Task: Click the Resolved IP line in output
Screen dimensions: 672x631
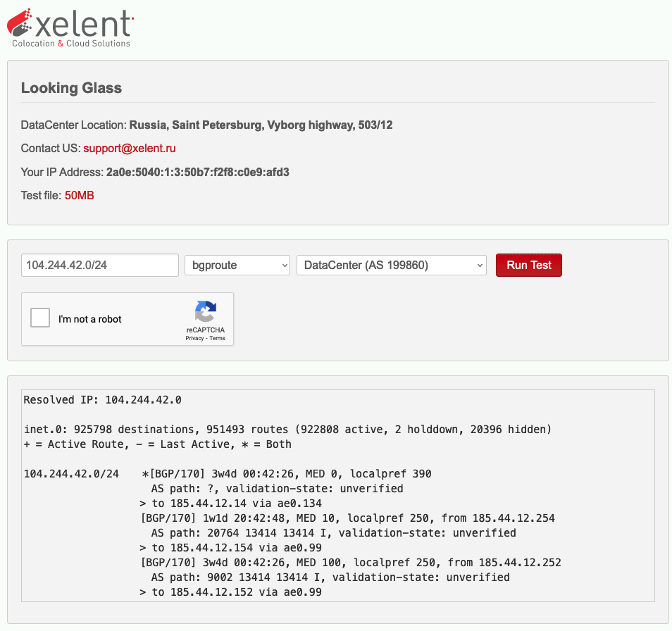Action: (x=103, y=400)
